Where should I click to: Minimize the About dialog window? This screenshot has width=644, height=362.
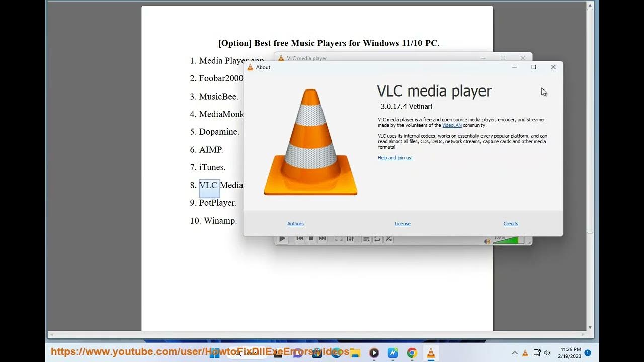click(x=514, y=67)
